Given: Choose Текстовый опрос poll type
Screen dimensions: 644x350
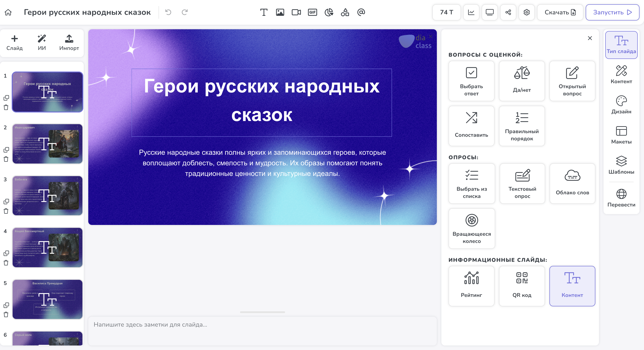Looking at the screenshot, I should [x=522, y=184].
